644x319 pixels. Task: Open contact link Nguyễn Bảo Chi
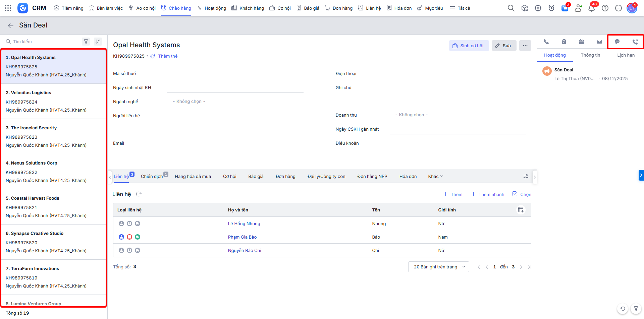(x=244, y=250)
